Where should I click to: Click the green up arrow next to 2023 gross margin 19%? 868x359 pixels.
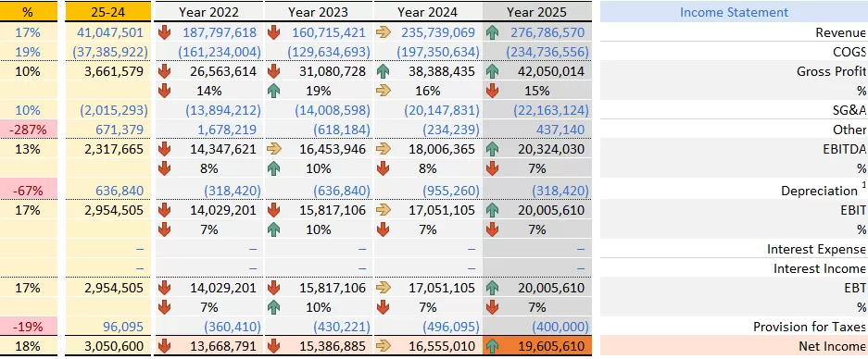pyautogui.click(x=274, y=91)
